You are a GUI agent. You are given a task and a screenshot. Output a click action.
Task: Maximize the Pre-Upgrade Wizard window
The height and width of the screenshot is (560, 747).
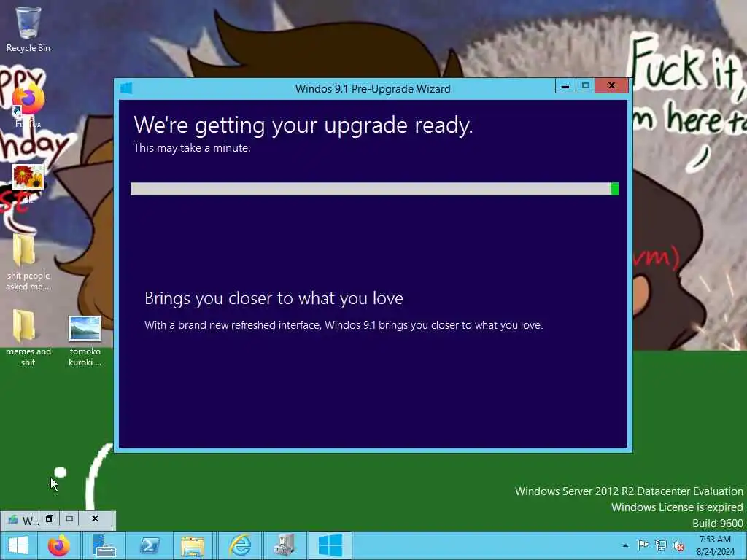(x=586, y=86)
